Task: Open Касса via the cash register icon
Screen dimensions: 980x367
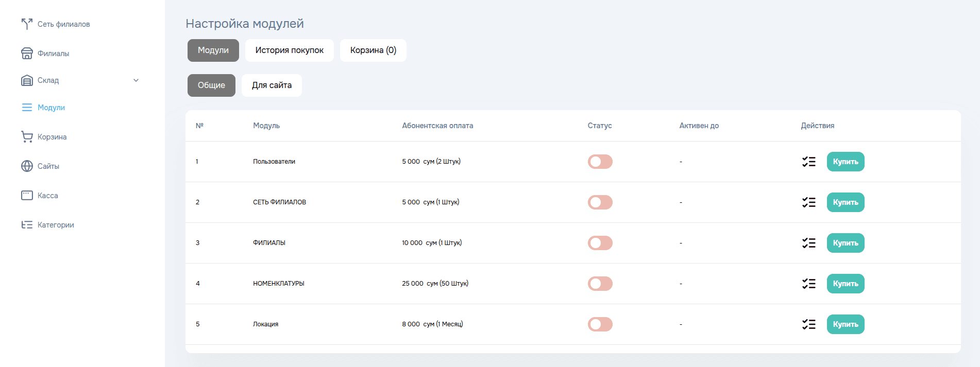Action: click(x=27, y=196)
